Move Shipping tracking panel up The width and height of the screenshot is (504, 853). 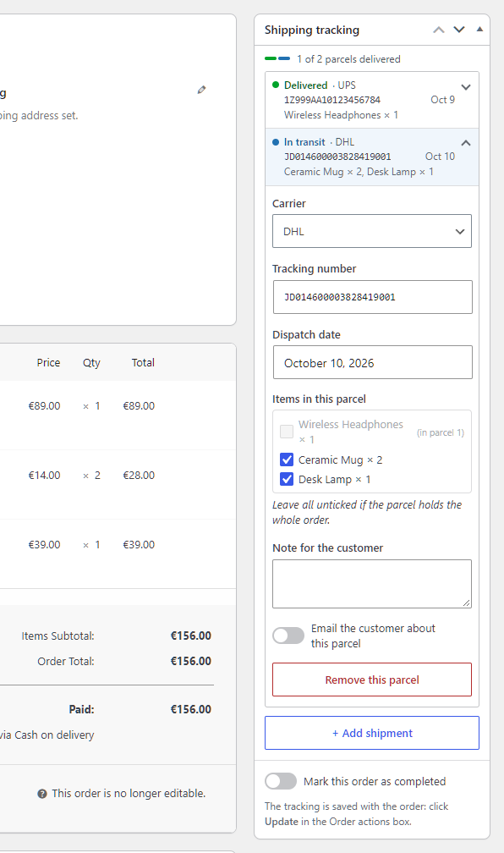[439, 30]
